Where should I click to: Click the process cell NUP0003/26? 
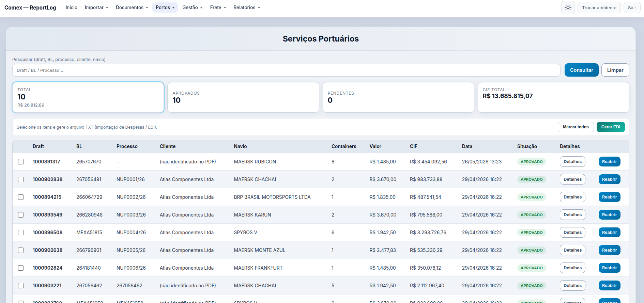click(131, 215)
